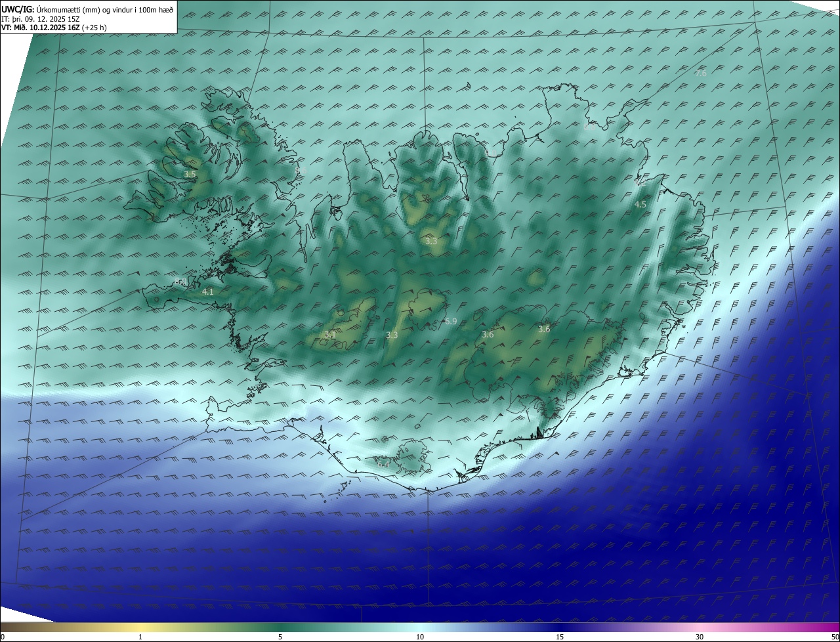Click the 1 label on the color scale

pyautogui.click(x=140, y=637)
